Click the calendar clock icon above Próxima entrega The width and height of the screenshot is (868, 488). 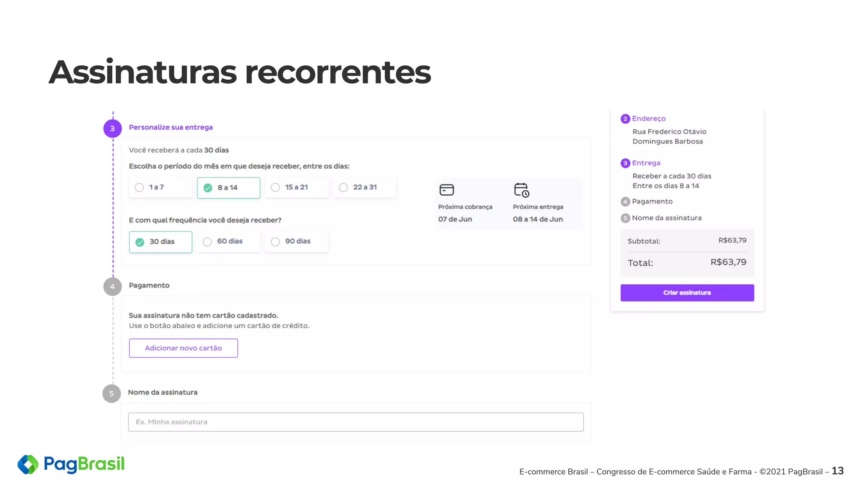522,190
